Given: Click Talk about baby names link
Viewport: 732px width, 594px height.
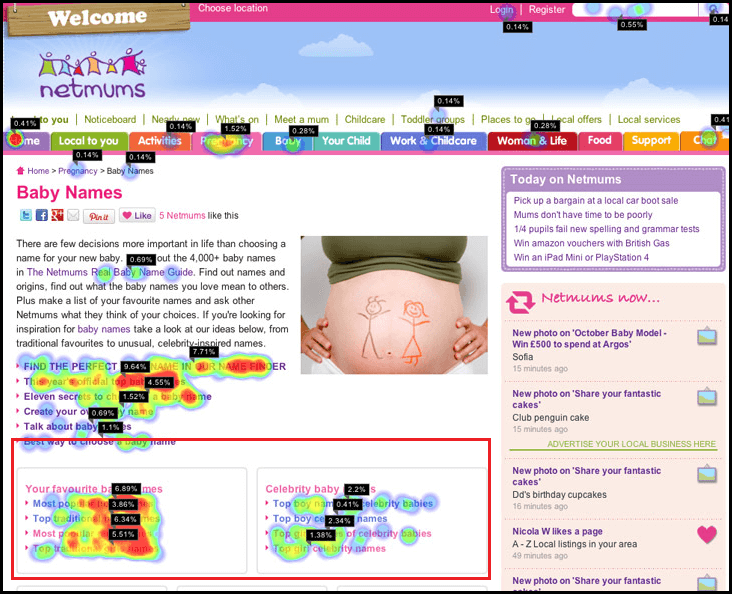Looking at the screenshot, I should point(77,426).
